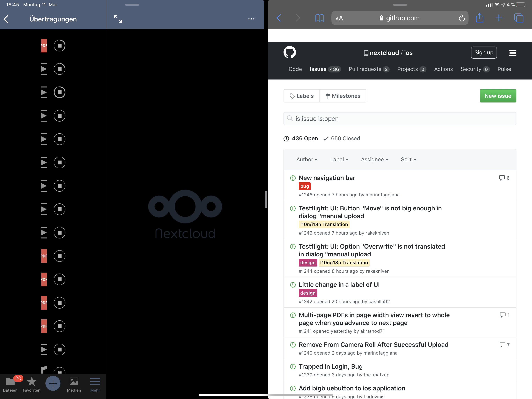Open the Pull requests tab

point(369,69)
